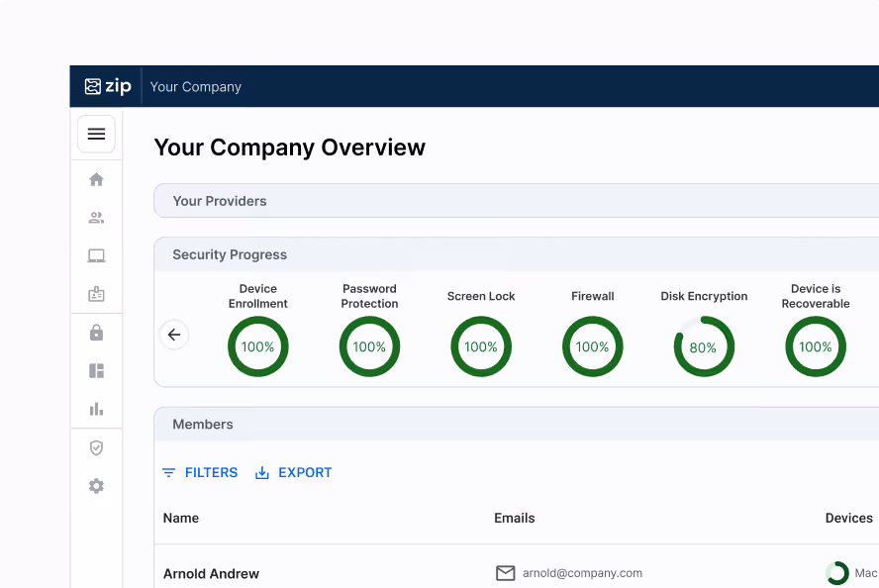Collapse the Members section

click(202, 424)
